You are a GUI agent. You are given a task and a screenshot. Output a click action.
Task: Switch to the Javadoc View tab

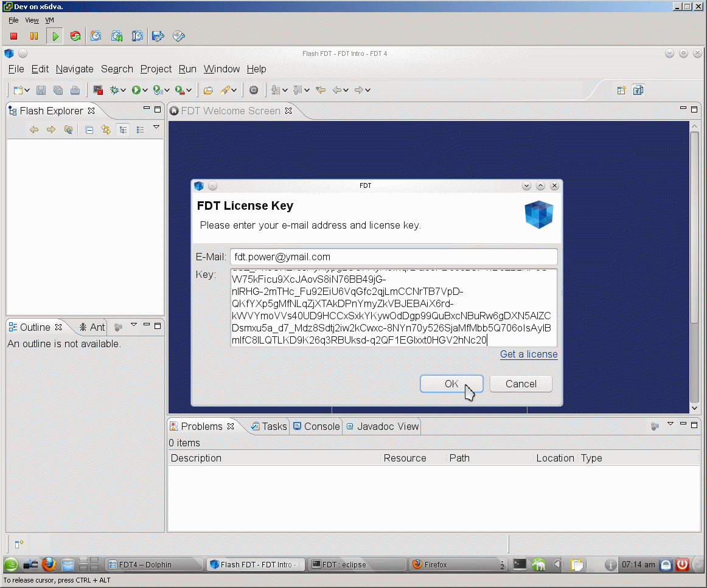coord(383,426)
